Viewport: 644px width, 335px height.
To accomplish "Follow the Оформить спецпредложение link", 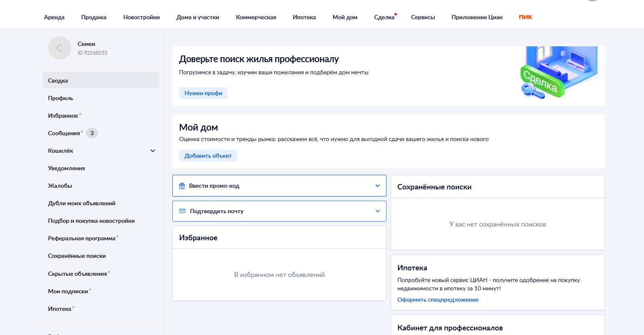I will pyautogui.click(x=438, y=300).
